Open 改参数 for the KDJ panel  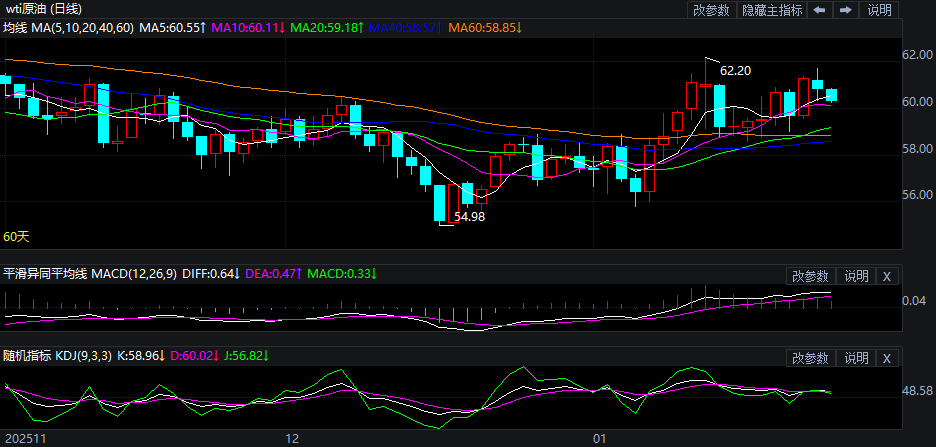(x=810, y=358)
